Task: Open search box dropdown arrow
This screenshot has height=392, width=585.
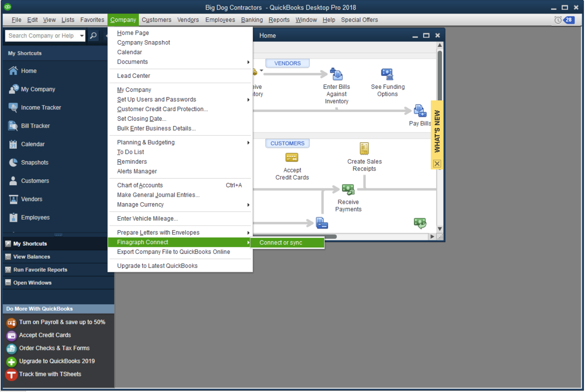Action: pos(82,36)
